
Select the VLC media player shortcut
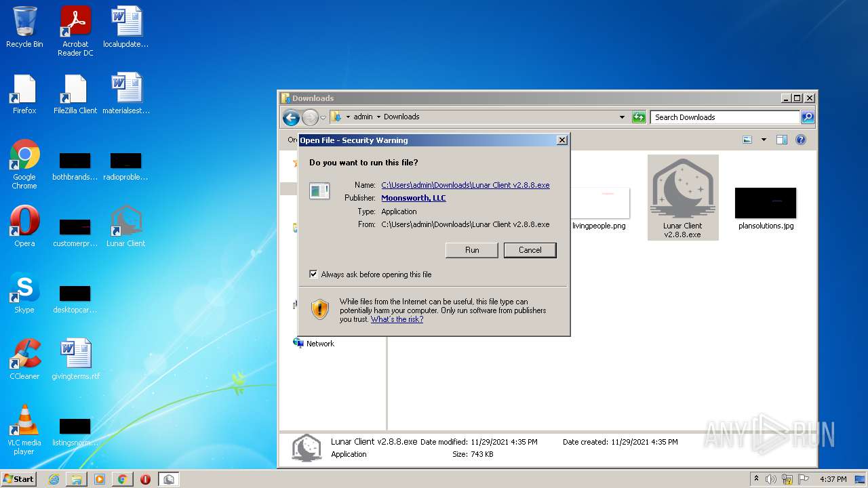(x=24, y=430)
